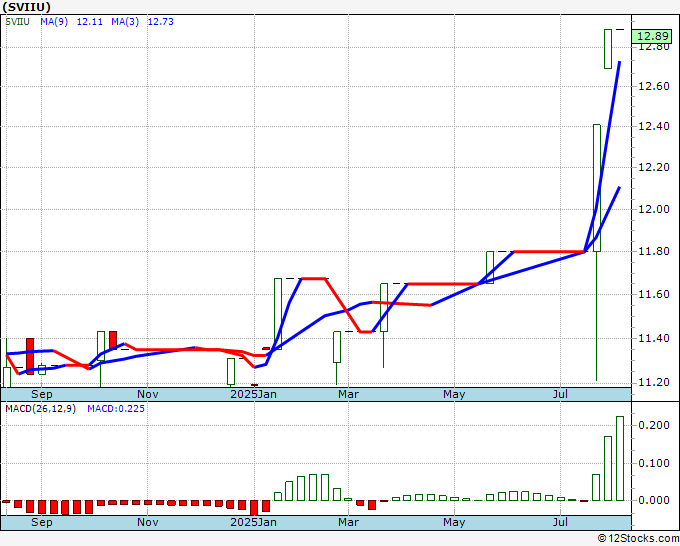
Task: Select the green SVIIU legend label
Action: (17, 22)
